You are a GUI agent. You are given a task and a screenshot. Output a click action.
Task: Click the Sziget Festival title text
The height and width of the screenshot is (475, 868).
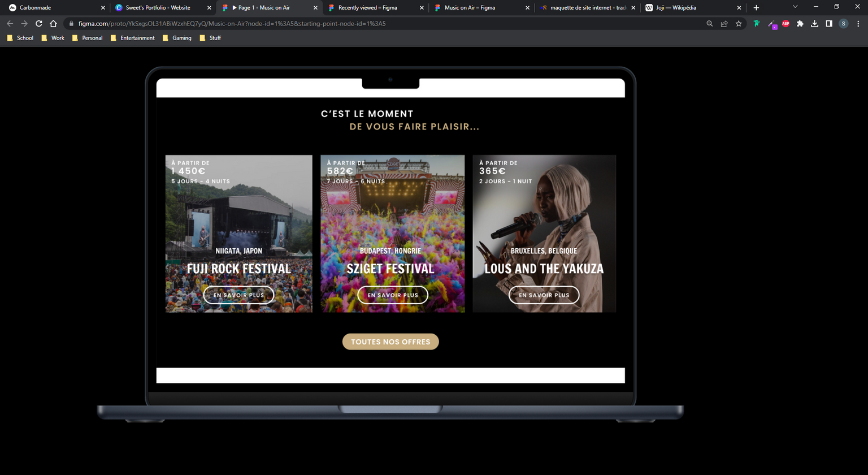click(x=390, y=269)
